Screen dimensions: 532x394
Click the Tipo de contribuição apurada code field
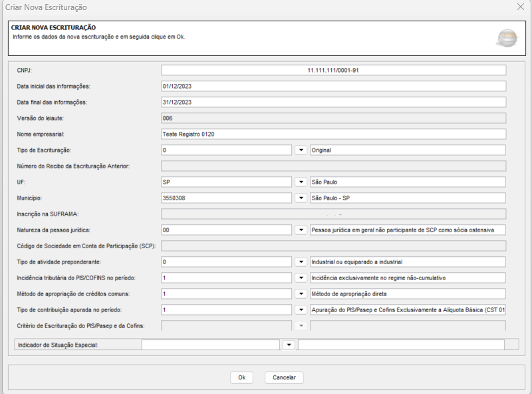coord(226,309)
